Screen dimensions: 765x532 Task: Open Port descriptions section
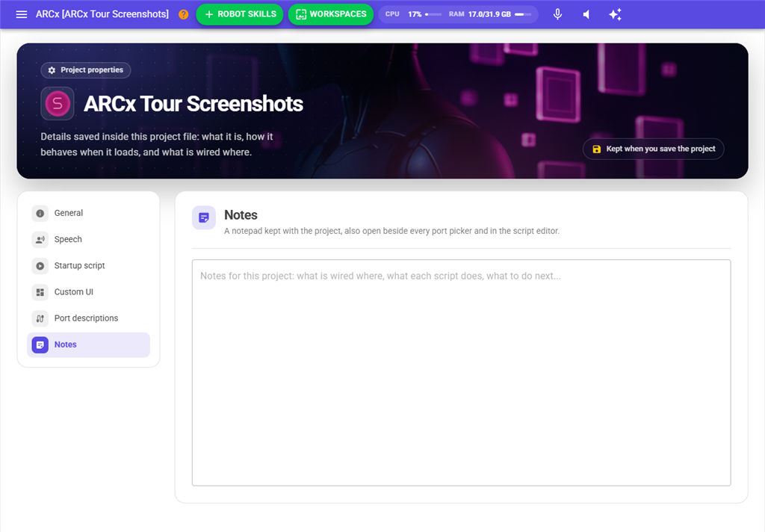(x=88, y=319)
